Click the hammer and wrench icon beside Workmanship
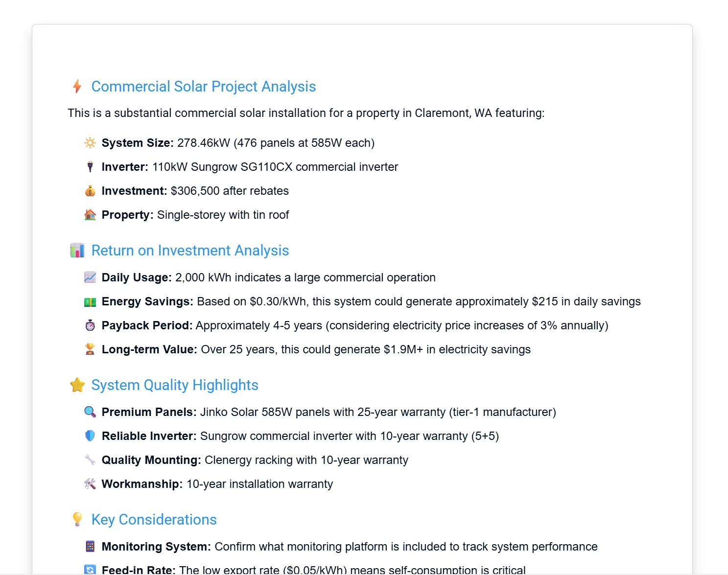Viewport: 728px width, 575px height. coord(90,484)
